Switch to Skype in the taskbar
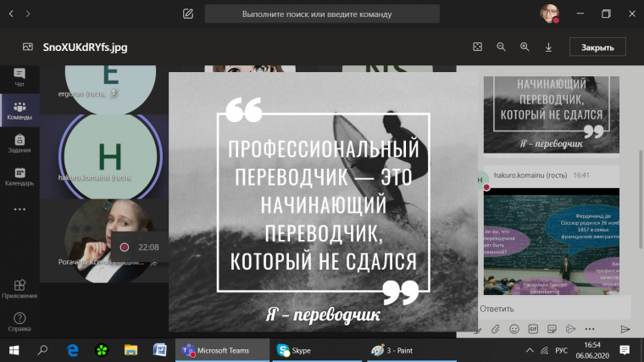The width and height of the screenshot is (644, 362). click(x=317, y=350)
